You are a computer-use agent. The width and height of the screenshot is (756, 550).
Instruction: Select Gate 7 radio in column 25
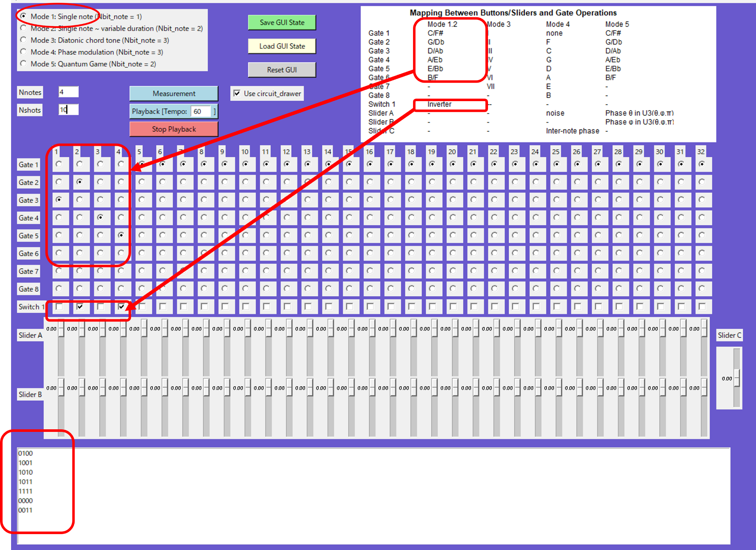(556, 271)
